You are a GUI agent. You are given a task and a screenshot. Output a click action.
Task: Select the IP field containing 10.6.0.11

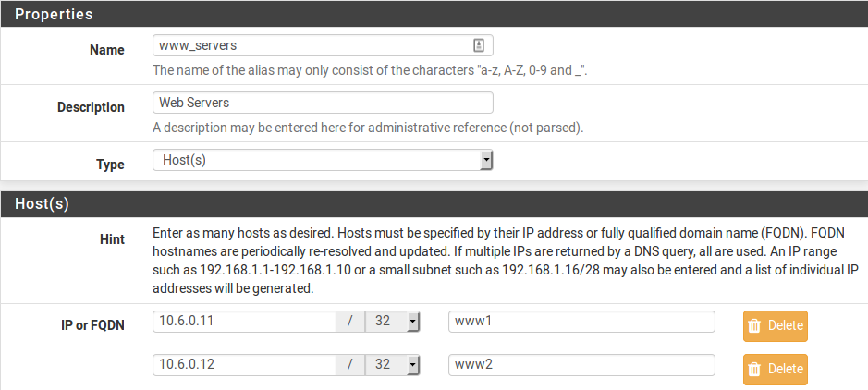point(244,321)
